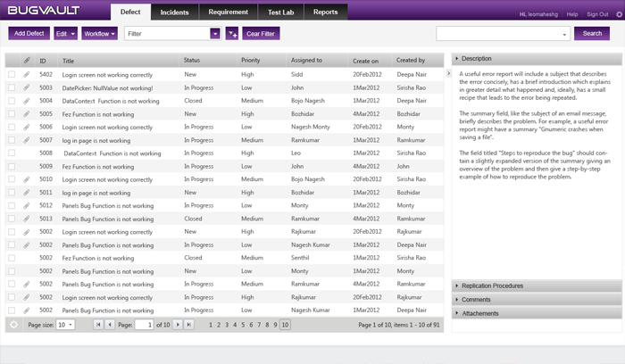Expand the Replication Procedures section
The image size is (625, 364).
click(x=537, y=286)
